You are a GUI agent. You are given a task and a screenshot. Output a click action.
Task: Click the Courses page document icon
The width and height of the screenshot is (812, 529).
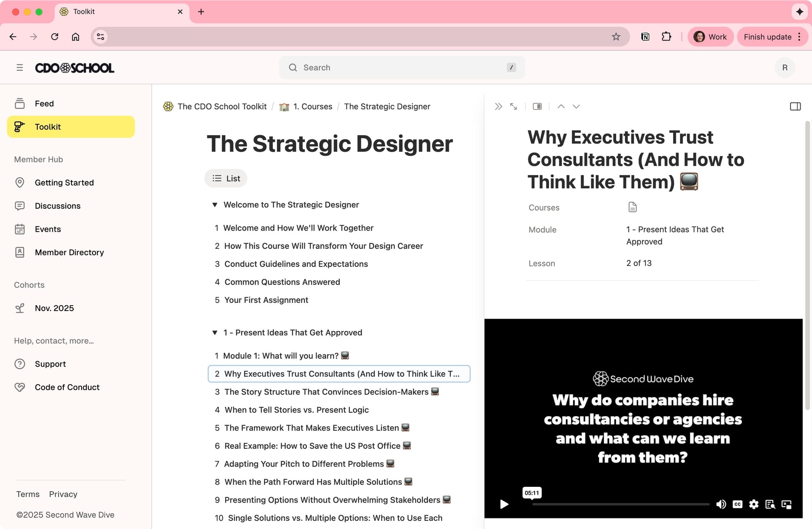632,207
